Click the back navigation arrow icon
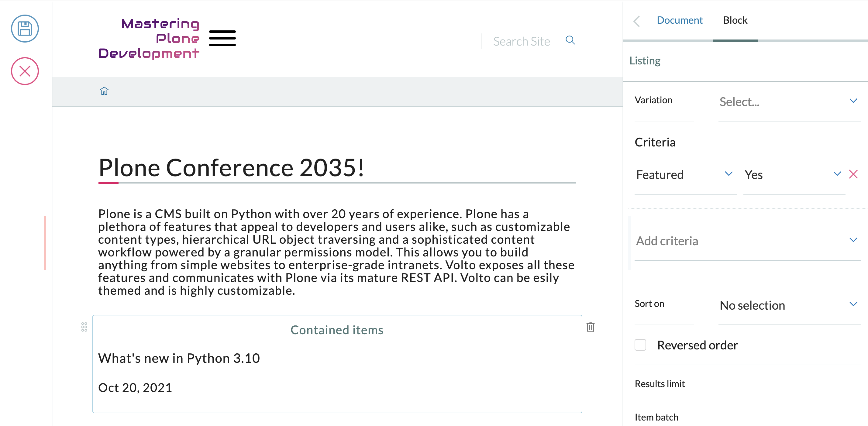The height and width of the screenshot is (426, 868). pos(637,20)
